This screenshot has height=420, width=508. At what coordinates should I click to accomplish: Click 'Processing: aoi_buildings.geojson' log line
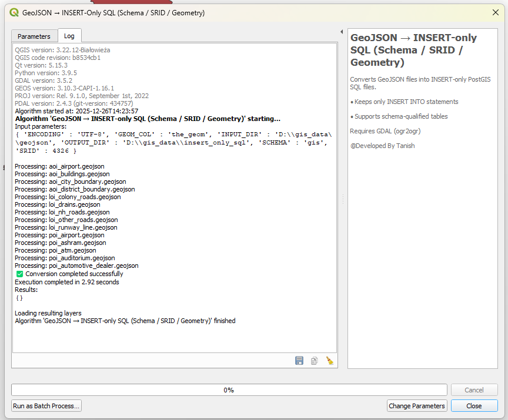[62, 174]
